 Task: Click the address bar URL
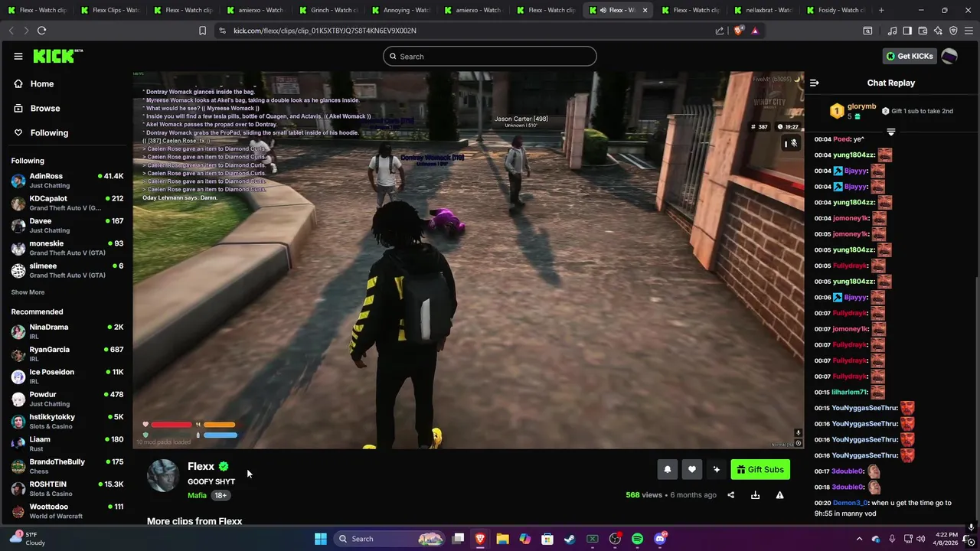(325, 31)
